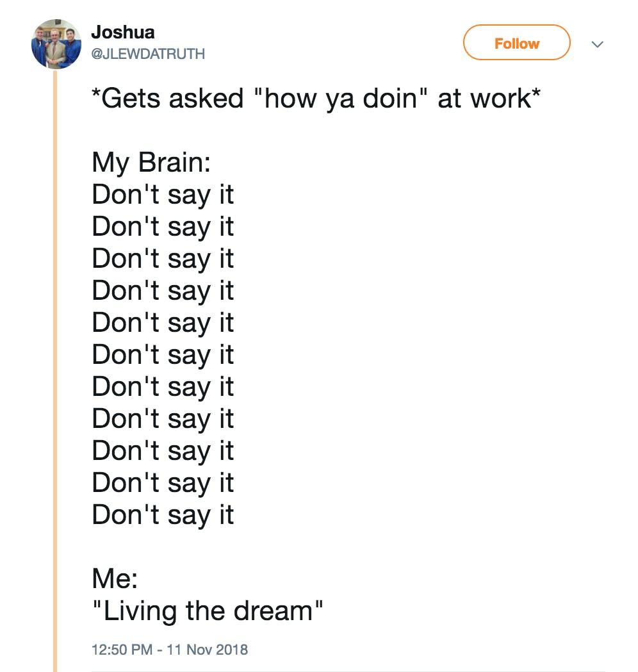Open the "Joshua" display name link
The width and height of the screenshot is (638, 672).
[123, 32]
